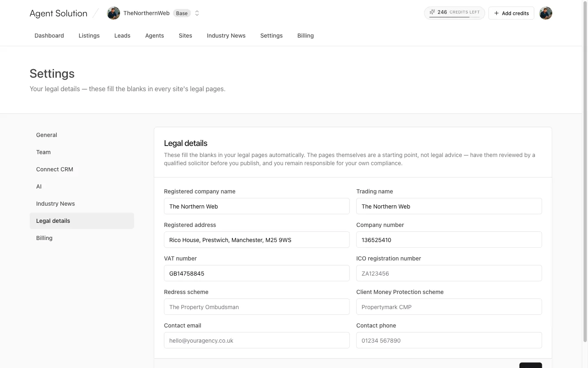The width and height of the screenshot is (588, 368).
Task: Click the Client Money Protection scheme label
Action: tap(400, 292)
